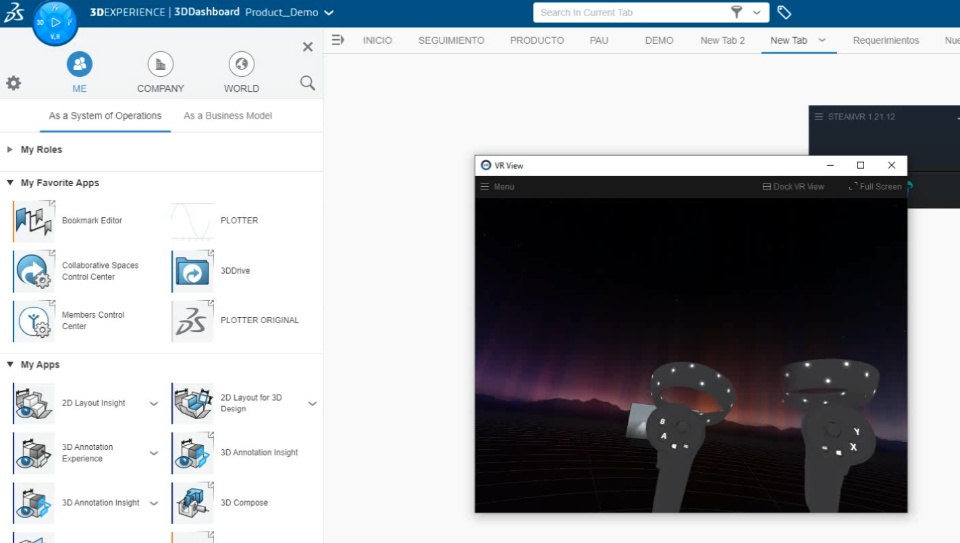Click Dock VR View button

click(x=793, y=187)
